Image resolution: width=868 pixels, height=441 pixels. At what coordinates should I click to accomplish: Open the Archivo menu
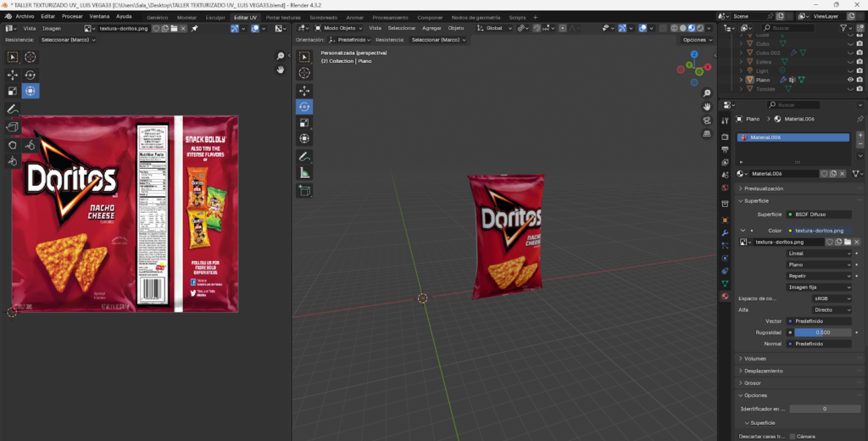pos(25,17)
